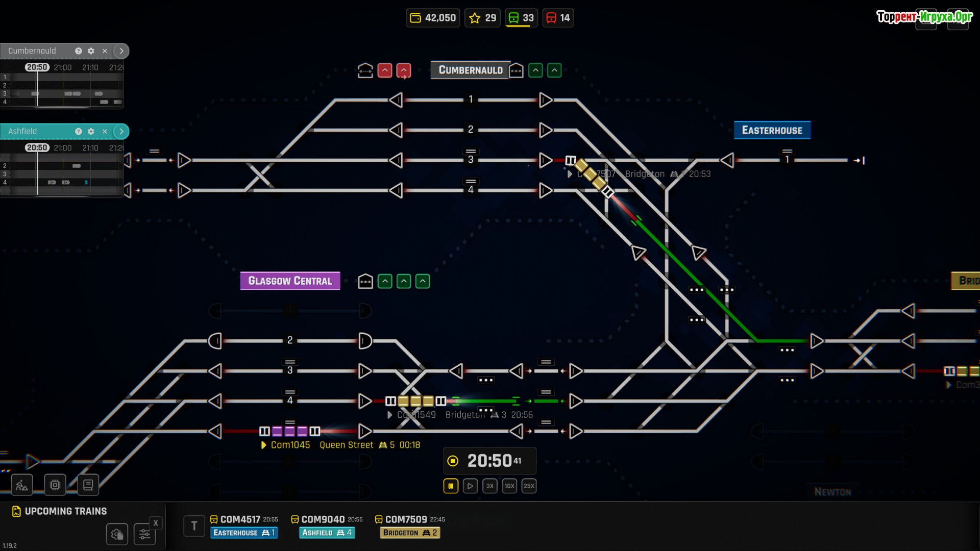Expand the Cumbernauld timetable panel arrow
Screen dimensions: 980x551
pyautogui.click(x=121, y=51)
